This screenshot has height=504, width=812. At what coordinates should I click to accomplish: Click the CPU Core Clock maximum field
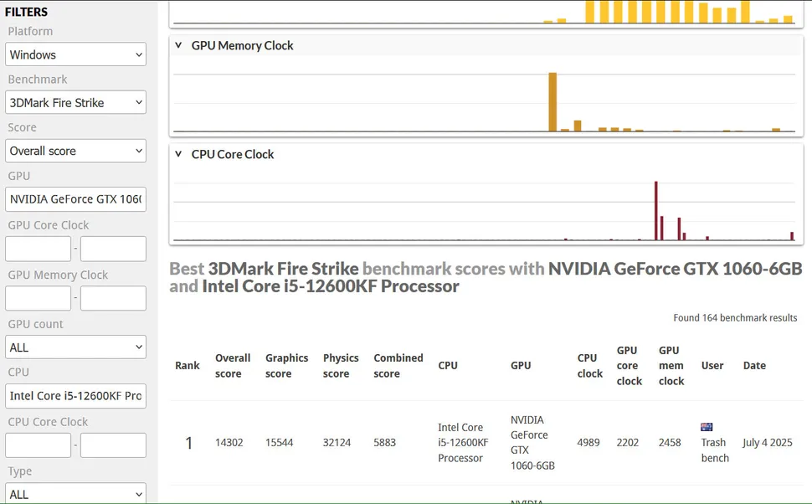(x=113, y=445)
